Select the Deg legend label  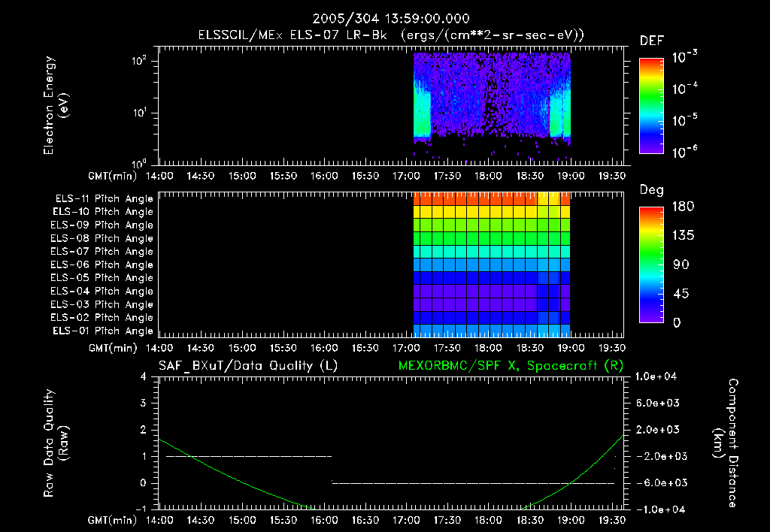652,190
